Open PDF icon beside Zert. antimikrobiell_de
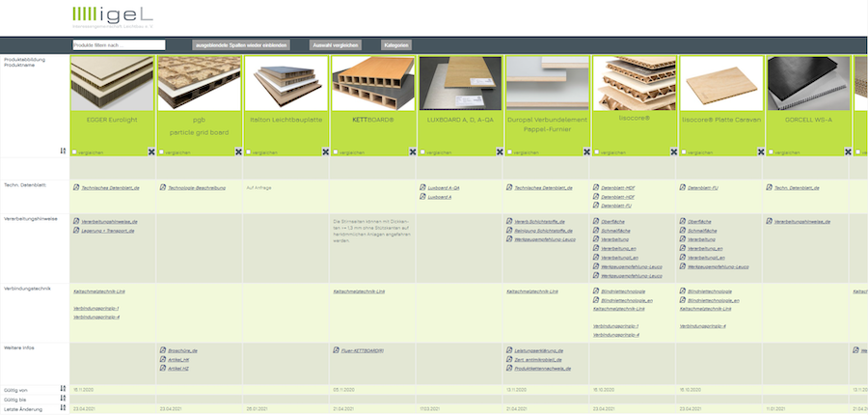 pos(509,359)
